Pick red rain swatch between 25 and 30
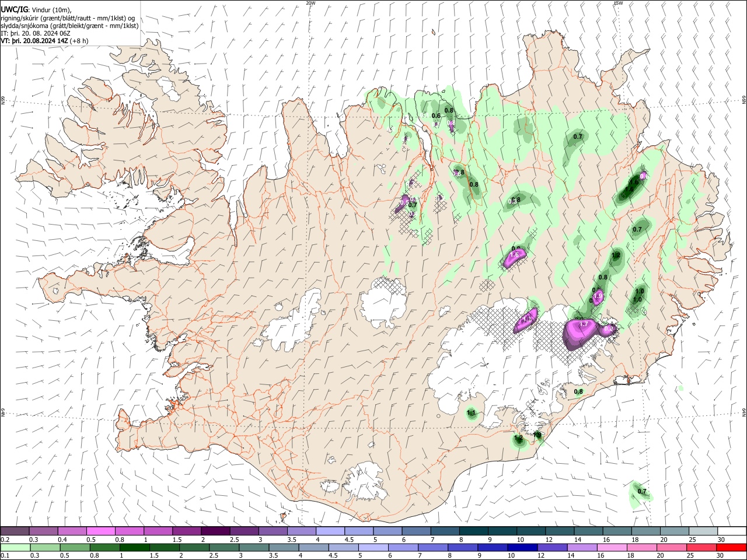747x560 pixels. [701, 547]
